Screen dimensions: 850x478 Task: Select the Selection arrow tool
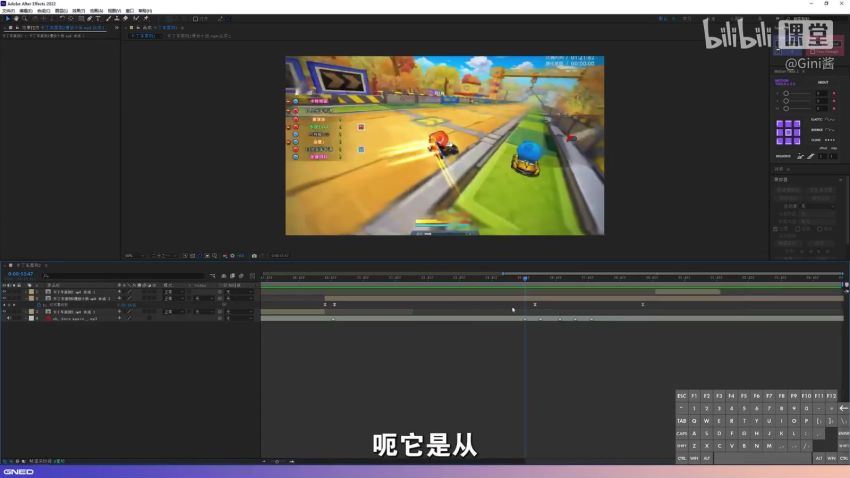(8, 18)
